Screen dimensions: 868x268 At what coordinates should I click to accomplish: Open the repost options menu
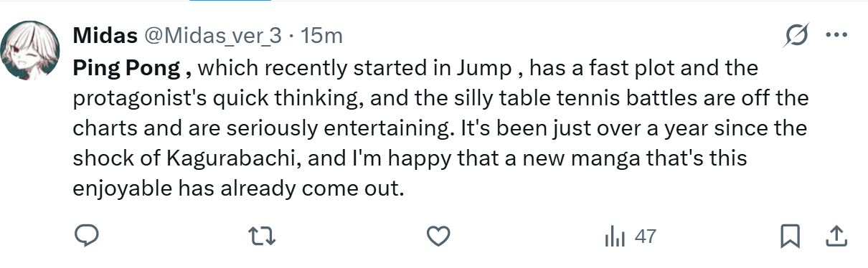[x=262, y=236]
